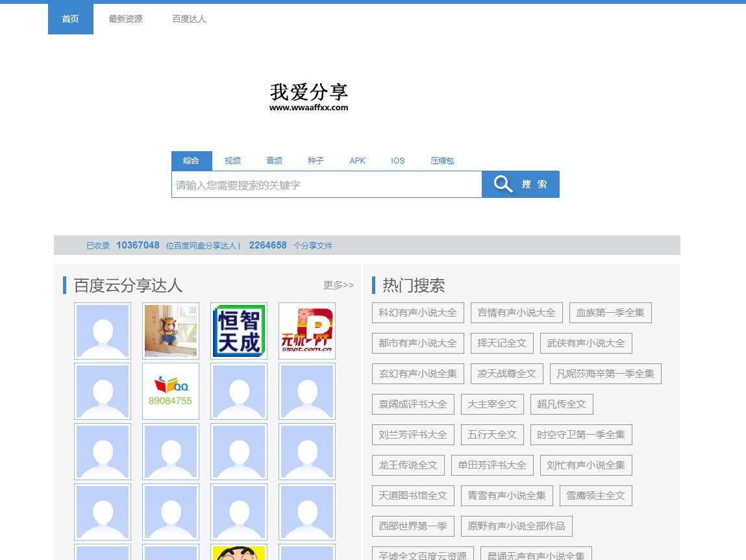Switch to the 视频 search tab

(x=232, y=160)
